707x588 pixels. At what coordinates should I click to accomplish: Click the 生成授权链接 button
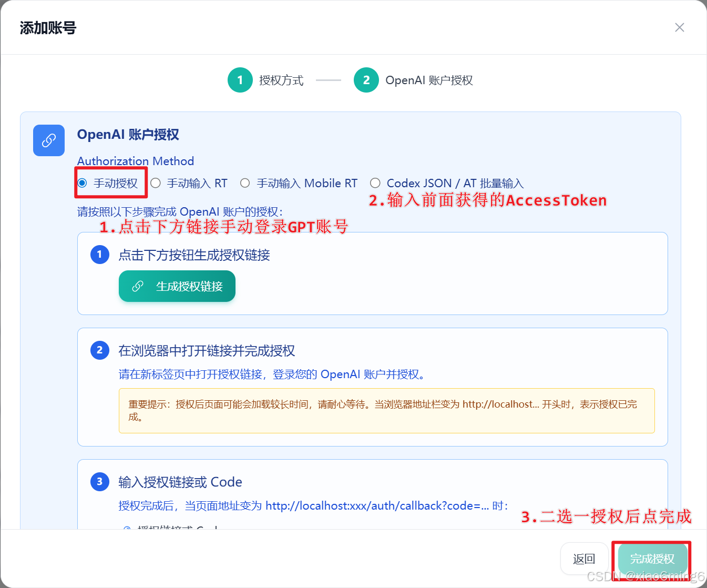(177, 286)
